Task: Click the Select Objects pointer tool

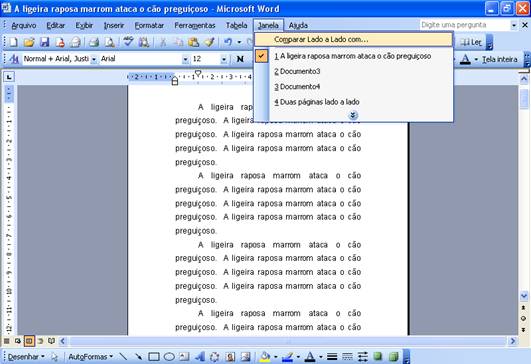Action: pos(54,357)
